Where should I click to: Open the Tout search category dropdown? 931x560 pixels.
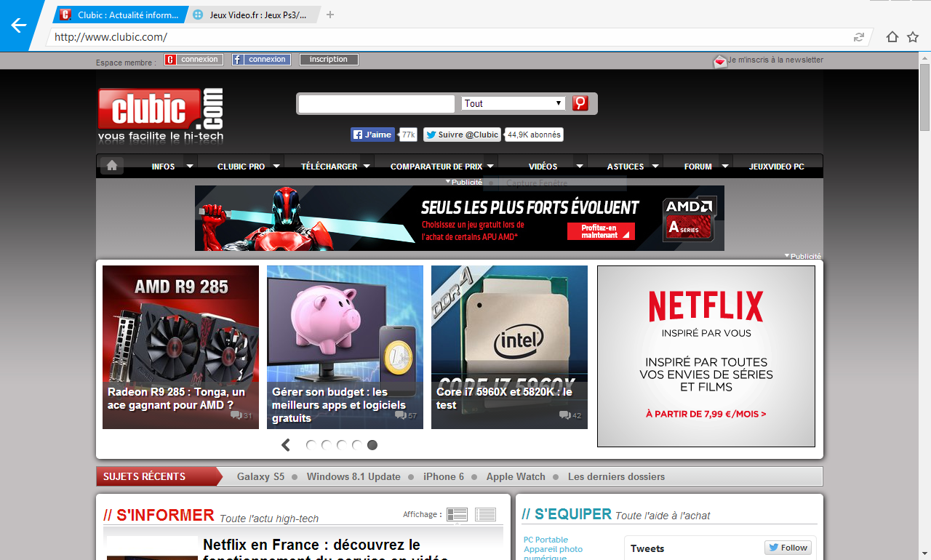click(x=514, y=103)
